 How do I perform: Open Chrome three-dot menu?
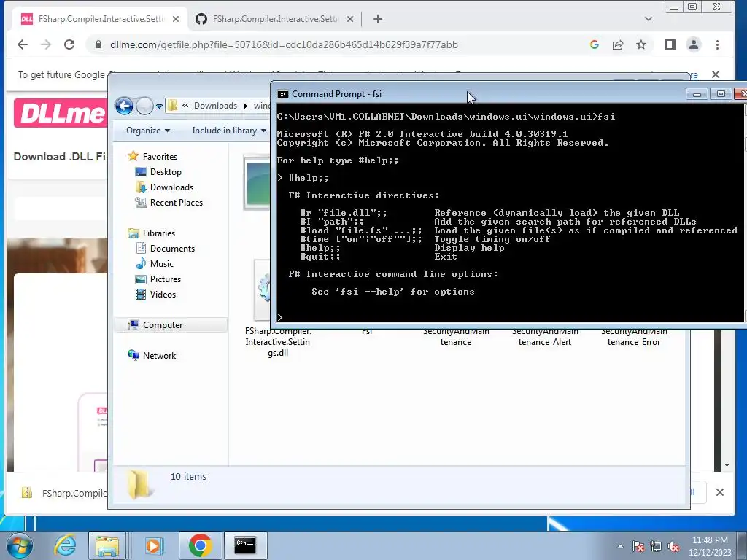coord(718,44)
